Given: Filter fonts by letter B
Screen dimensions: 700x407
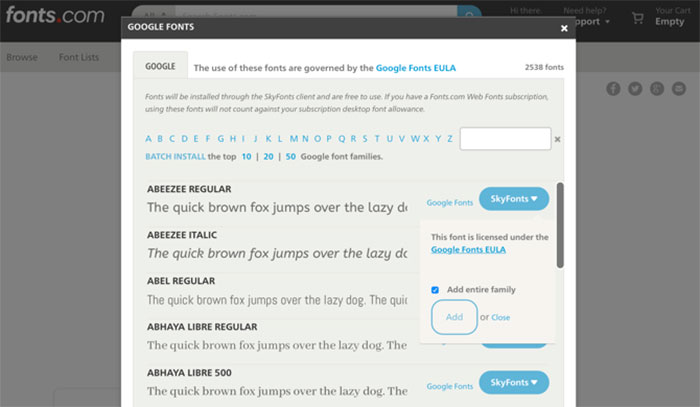Looking at the screenshot, I should coord(160,139).
